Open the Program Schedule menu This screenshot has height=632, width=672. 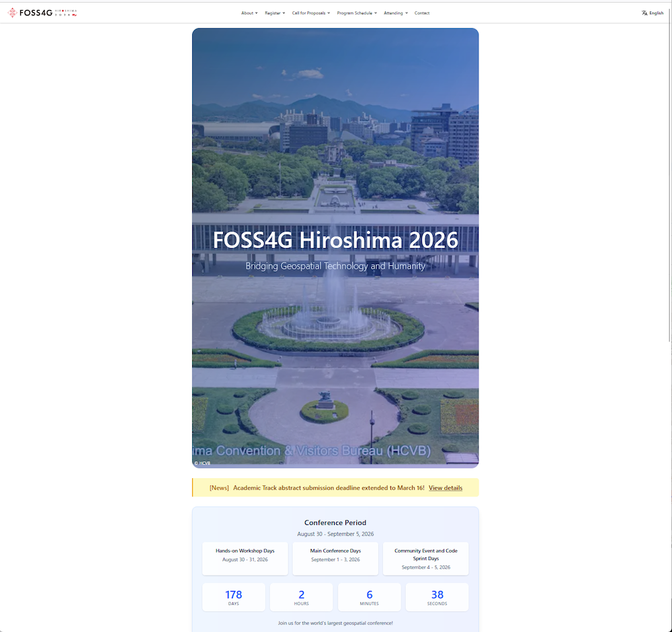pyautogui.click(x=357, y=13)
